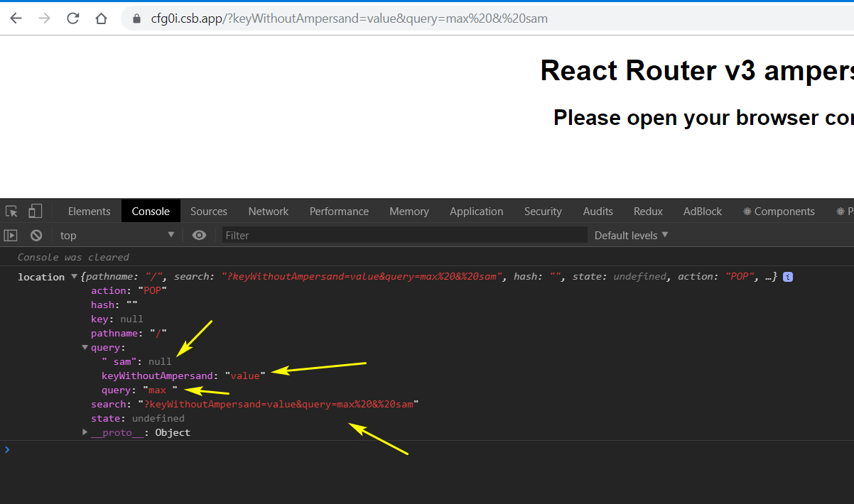Open the Redux panel
854x504 pixels.
647,211
